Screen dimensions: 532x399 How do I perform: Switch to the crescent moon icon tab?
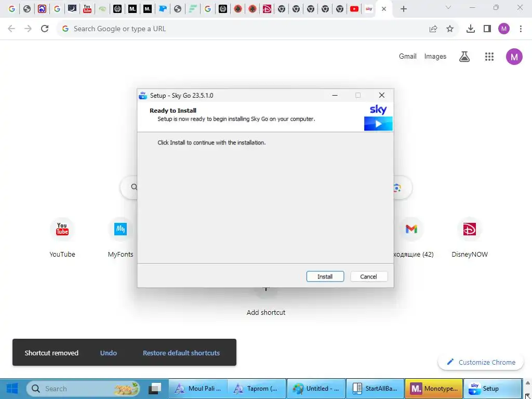click(72, 9)
